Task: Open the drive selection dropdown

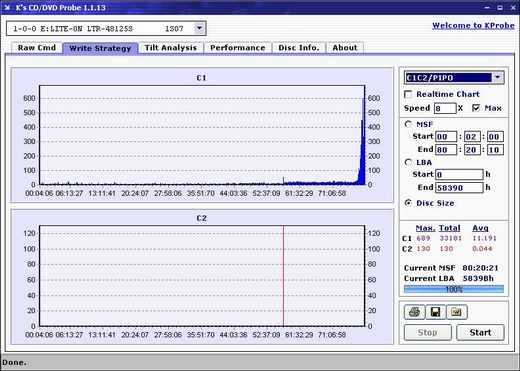Action: tap(199, 28)
